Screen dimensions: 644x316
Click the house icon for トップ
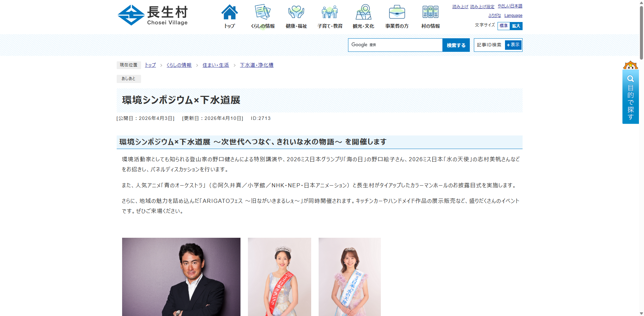pos(229,13)
